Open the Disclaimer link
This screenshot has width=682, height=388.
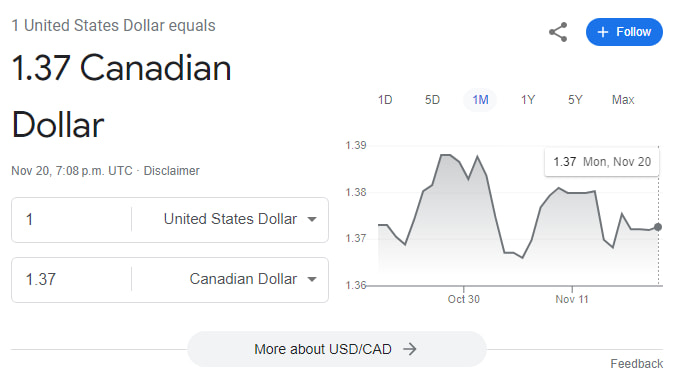pyautogui.click(x=171, y=171)
